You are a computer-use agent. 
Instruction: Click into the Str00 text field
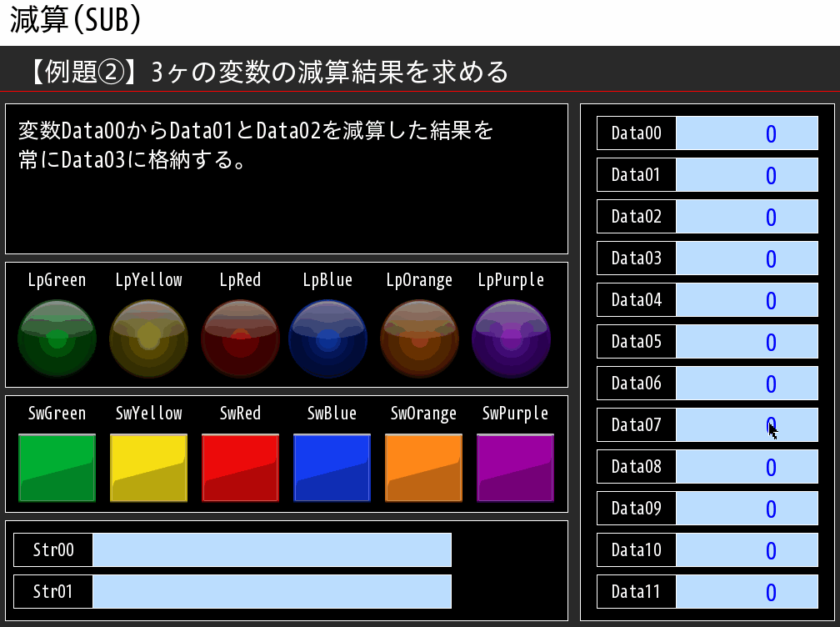tap(272, 549)
